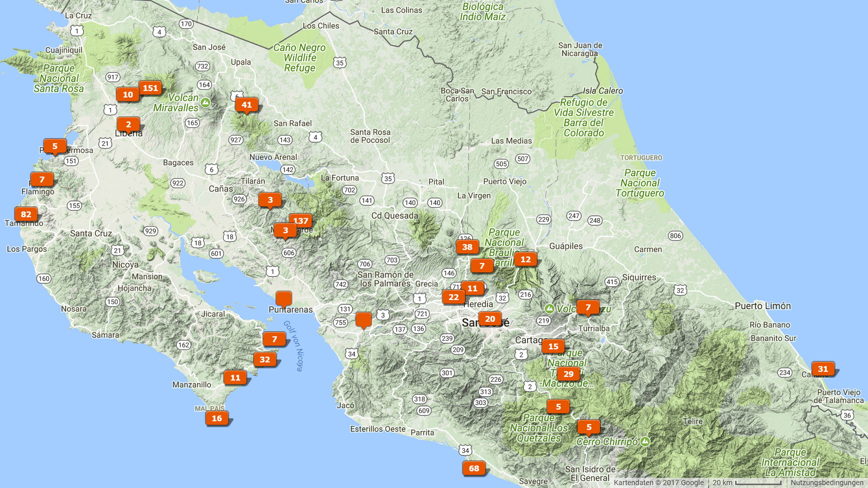This screenshot has width=868, height=488.
Task: Open the 20 marker at San José
Action: tap(490, 319)
